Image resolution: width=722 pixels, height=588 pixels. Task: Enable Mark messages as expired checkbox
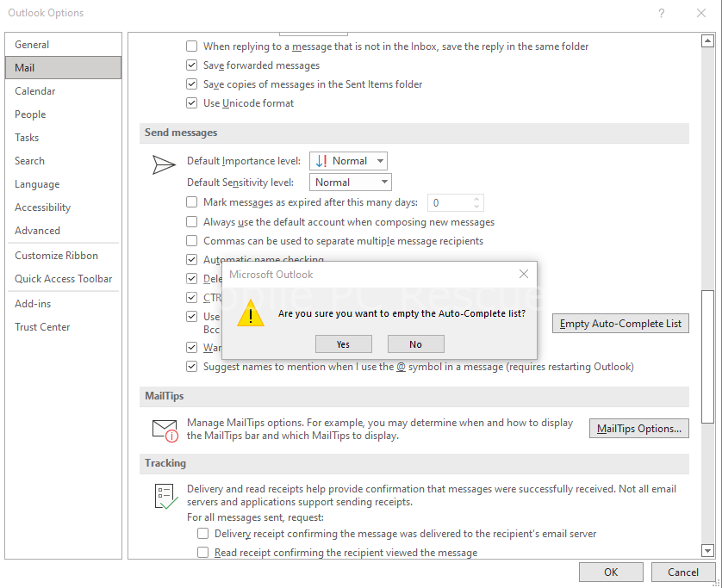click(192, 203)
